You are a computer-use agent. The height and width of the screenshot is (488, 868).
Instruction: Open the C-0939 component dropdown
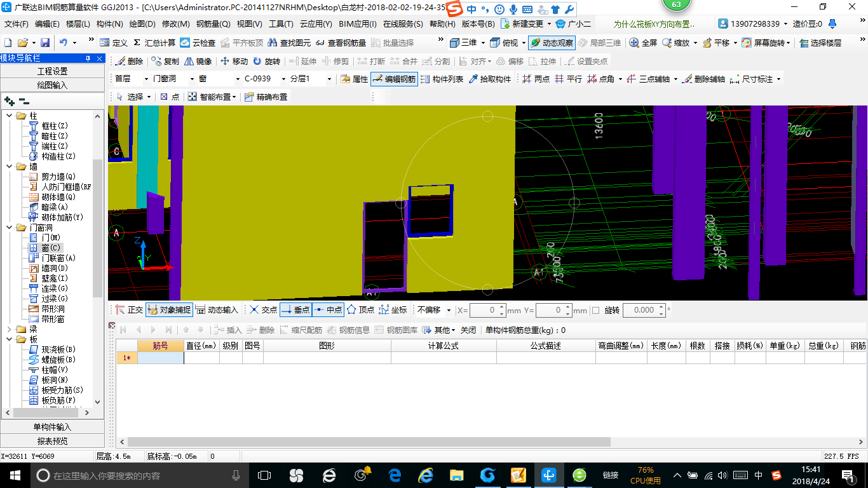click(283, 79)
